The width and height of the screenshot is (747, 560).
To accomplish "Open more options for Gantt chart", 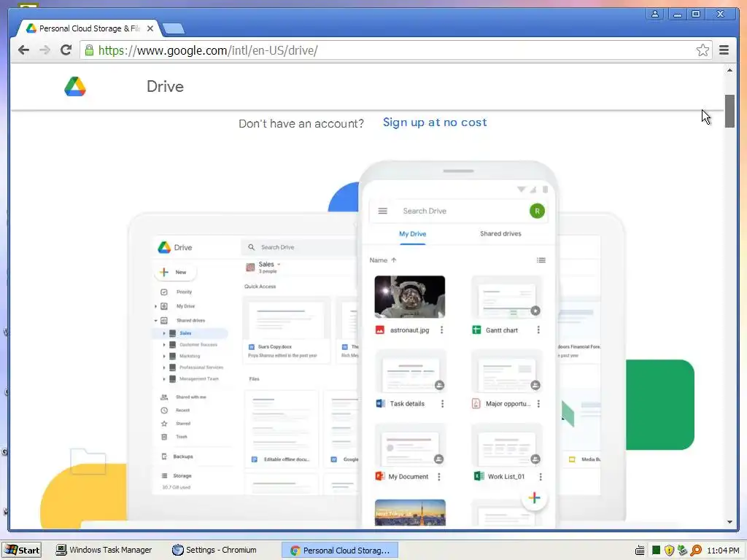I will 538,330.
